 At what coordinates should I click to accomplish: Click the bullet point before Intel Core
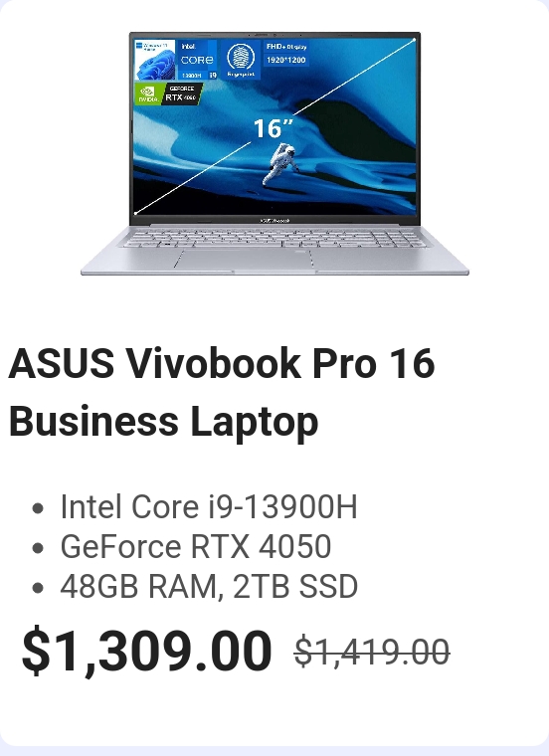38,508
